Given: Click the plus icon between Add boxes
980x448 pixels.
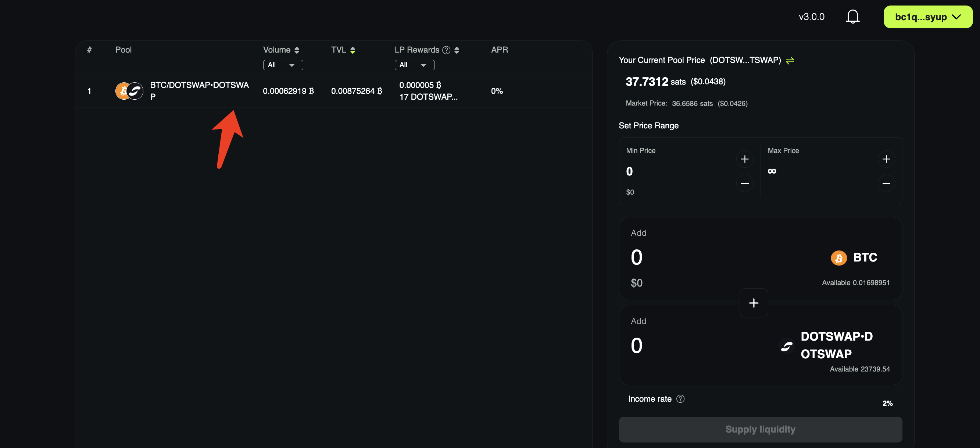Looking at the screenshot, I should click(x=753, y=303).
